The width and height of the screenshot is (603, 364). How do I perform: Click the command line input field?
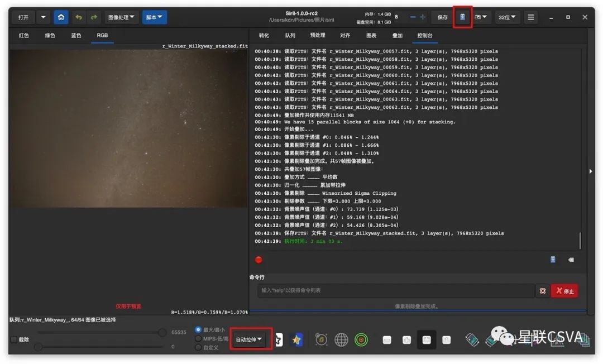click(396, 291)
